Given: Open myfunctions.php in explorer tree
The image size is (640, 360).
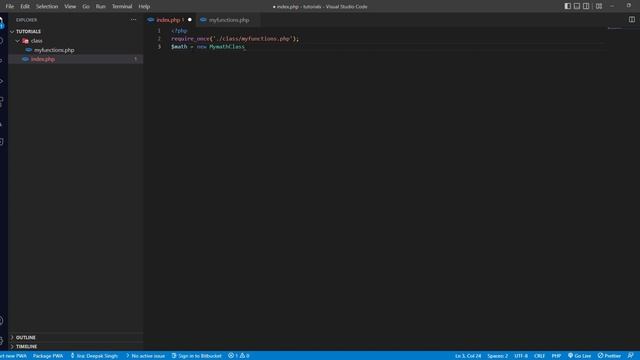Looking at the screenshot, I should [x=76, y=50].
